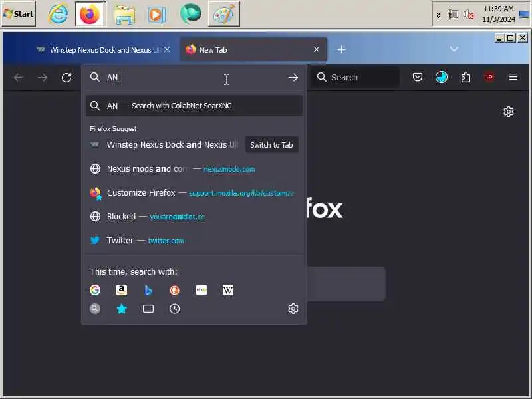The image size is (532, 399).
Task: Go forward one page
Action: (43, 78)
